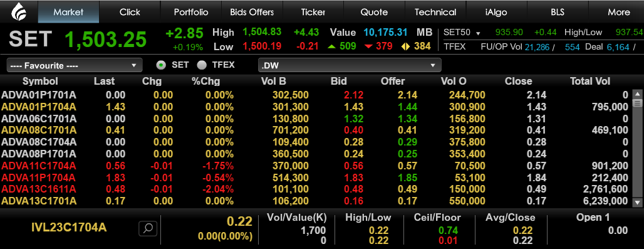Viewport: 644px width, 249px height.
Task: Click the Deal value 6,164
Action: point(618,47)
